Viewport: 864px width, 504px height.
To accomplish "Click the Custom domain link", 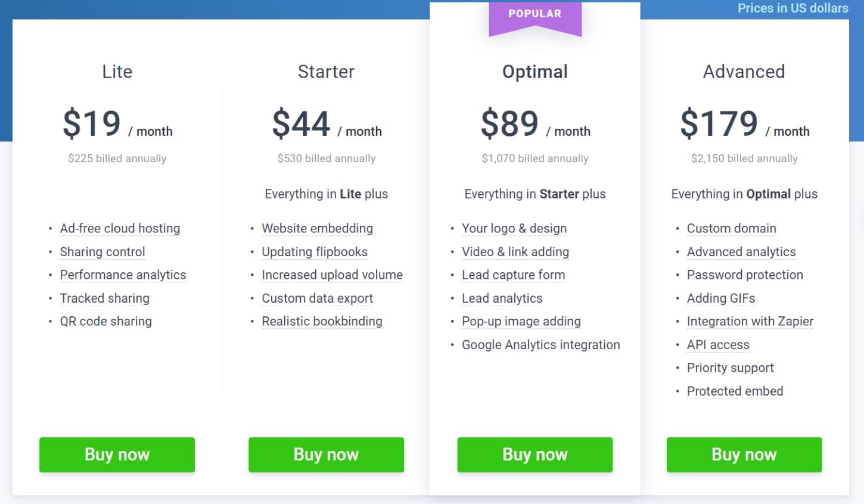I will pos(732,228).
